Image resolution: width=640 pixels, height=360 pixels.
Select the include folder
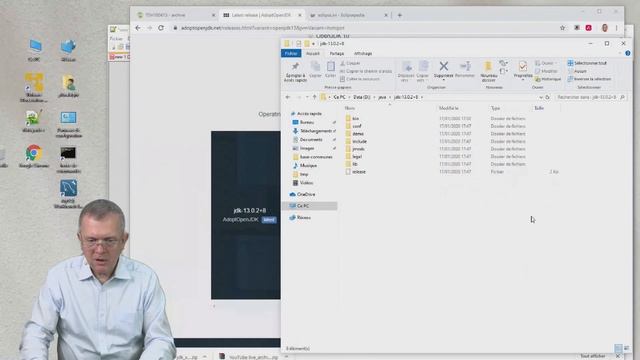359,141
